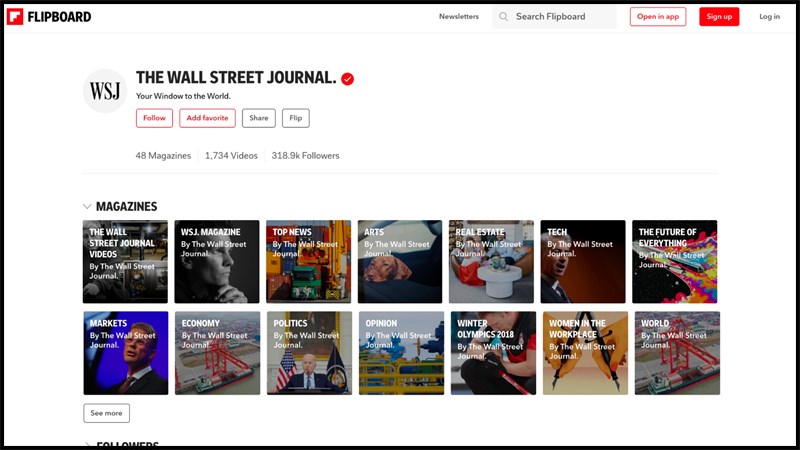Screen dimensions: 800x450
Task: Collapse the Magazines section chevron
Action: coord(87,207)
